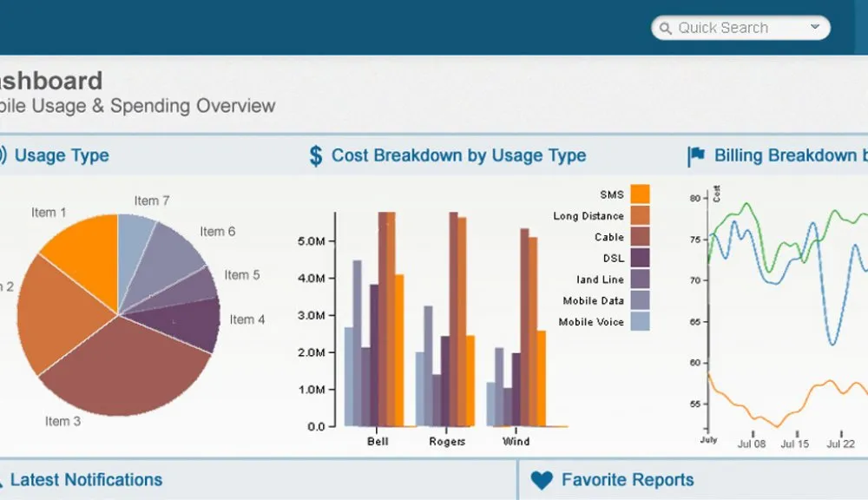The width and height of the screenshot is (868, 500).
Task: Select the SMS orange legend swatch
Action: tap(640, 194)
